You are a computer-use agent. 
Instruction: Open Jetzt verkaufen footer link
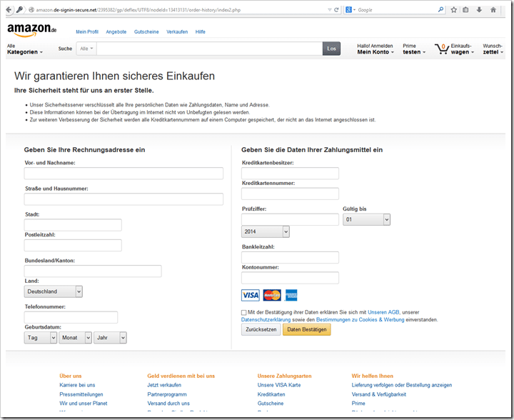tap(164, 385)
